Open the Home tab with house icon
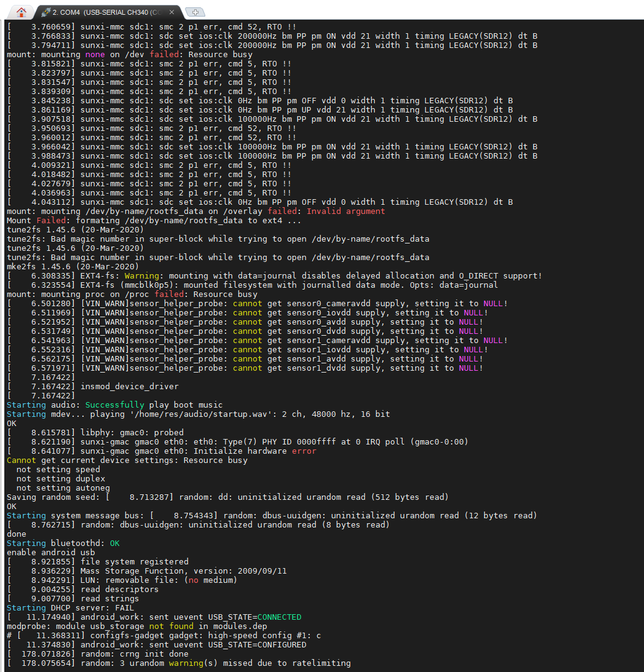 (22, 12)
